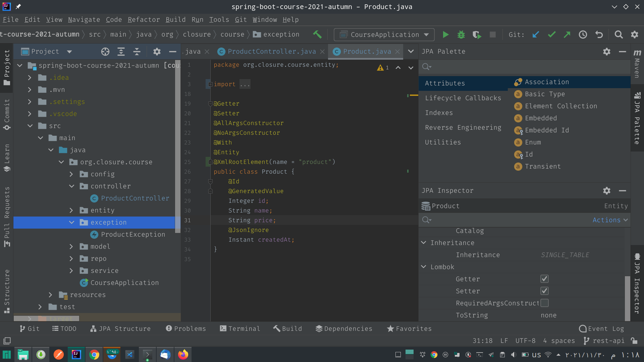The width and height of the screenshot is (644, 362).
Task: Open the Event Log
Action: point(601,328)
